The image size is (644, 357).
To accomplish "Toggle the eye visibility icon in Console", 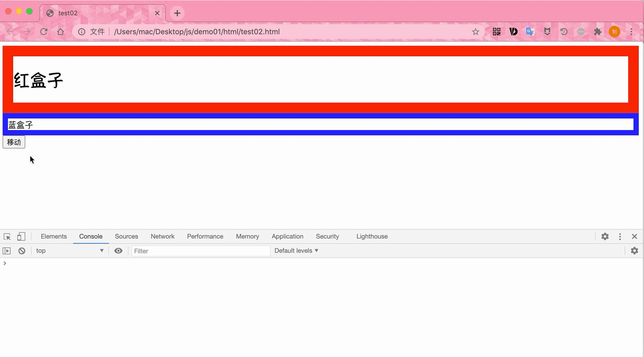I will point(118,251).
